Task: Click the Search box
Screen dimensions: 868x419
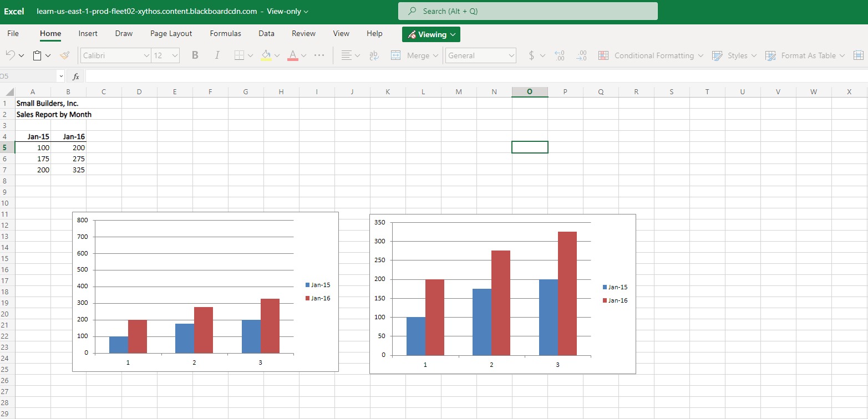Action: point(528,11)
